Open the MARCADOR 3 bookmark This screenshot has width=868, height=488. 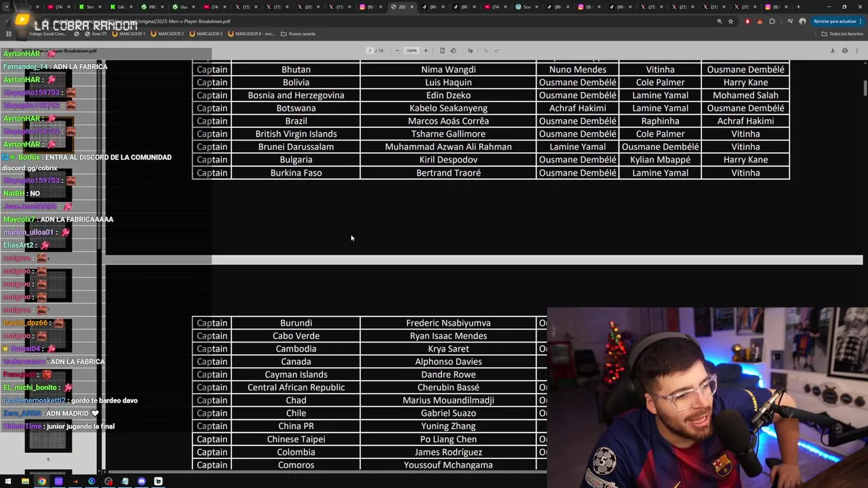(206, 34)
